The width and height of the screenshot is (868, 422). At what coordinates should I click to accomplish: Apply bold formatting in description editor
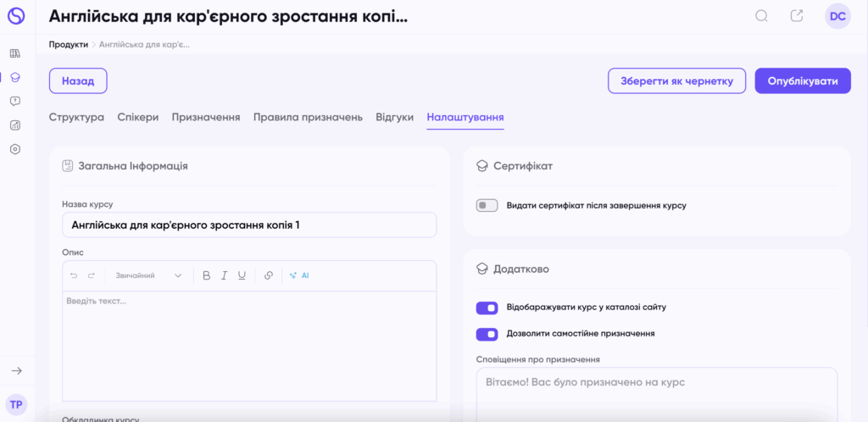(x=207, y=275)
